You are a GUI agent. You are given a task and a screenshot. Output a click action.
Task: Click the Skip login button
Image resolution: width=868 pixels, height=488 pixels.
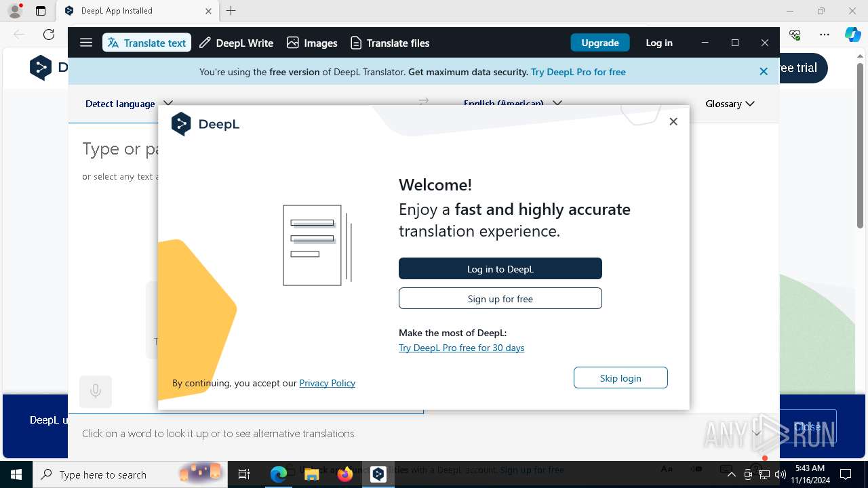[x=620, y=378]
